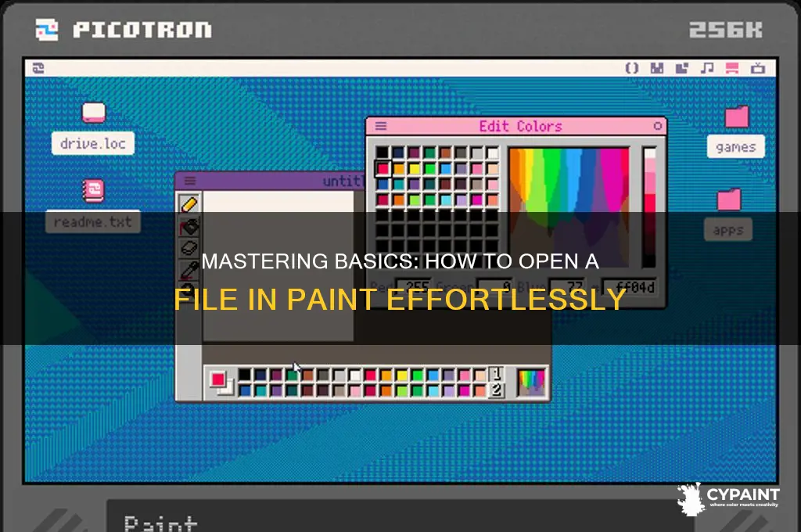The width and height of the screenshot is (801, 532).
Task: Open the sprite graphics editor workspace icon
Action: (x=657, y=68)
